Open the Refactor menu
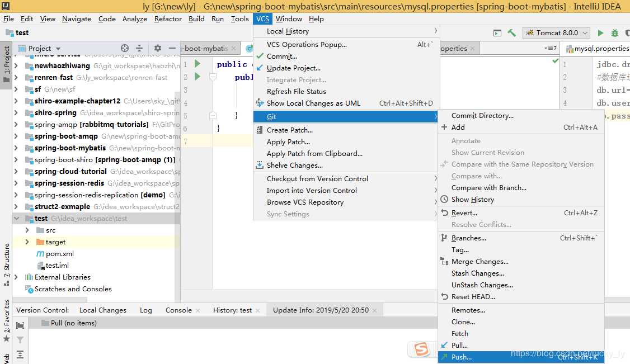This screenshot has width=630, height=364. (x=168, y=19)
